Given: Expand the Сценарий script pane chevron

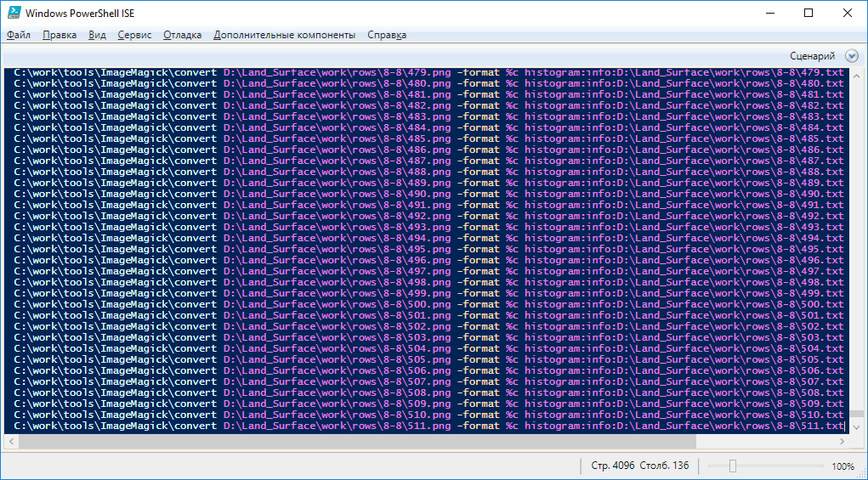Looking at the screenshot, I should click(x=852, y=56).
